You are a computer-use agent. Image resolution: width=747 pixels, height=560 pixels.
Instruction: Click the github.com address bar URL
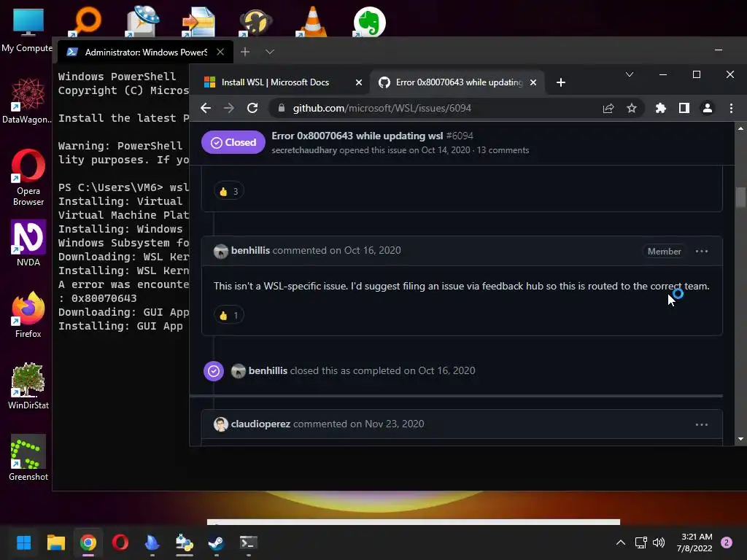pyautogui.click(x=382, y=108)
